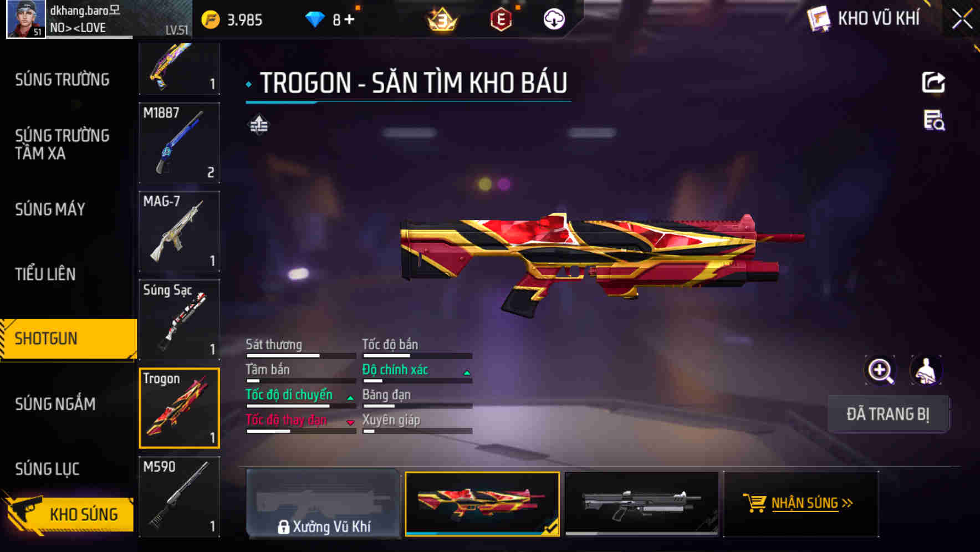Switch to the SÚNG NGẮM category tab
Image resolution: width=980 pixels, height=552 pixels.
click(55, 404)
